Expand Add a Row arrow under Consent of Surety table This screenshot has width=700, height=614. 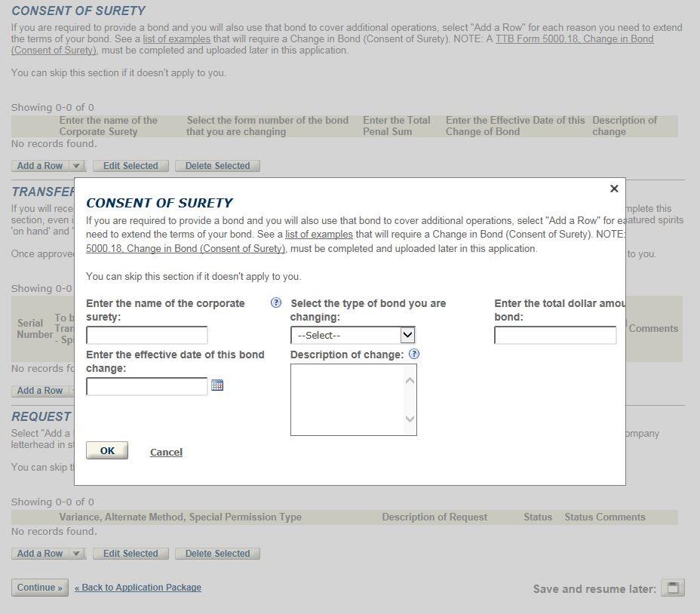click(76, 166)
